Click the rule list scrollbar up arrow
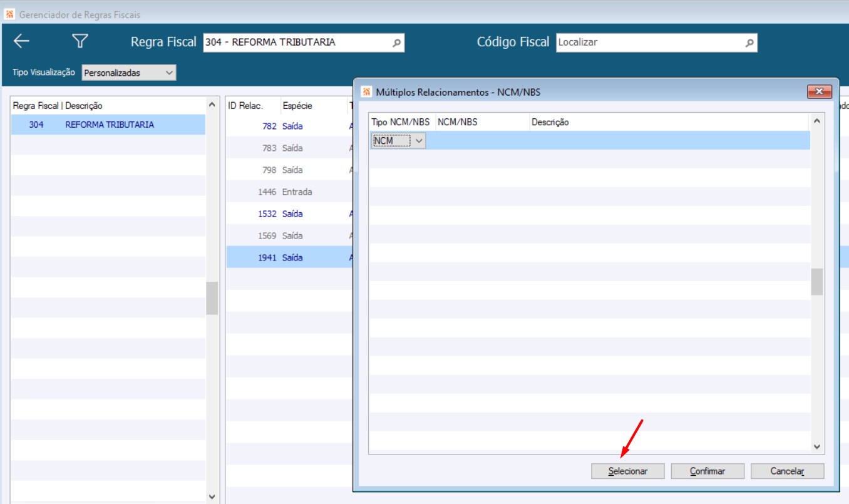 (x=212, y=105)
